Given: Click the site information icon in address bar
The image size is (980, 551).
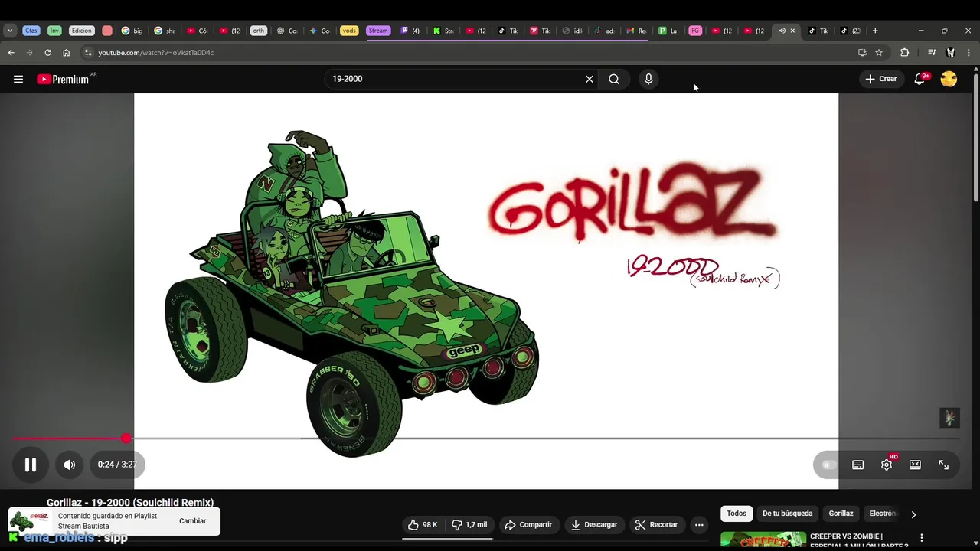Looking at the screenshot, I should 88,53.
